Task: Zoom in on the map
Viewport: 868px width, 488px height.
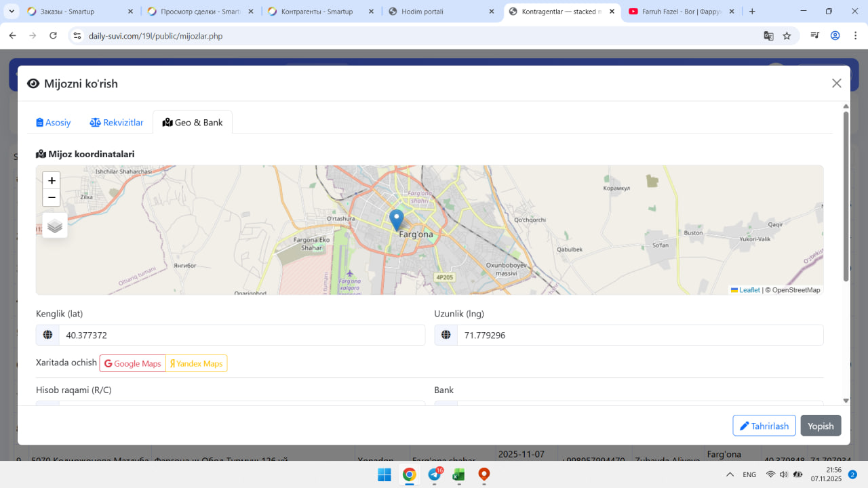Action: [52, 180]
